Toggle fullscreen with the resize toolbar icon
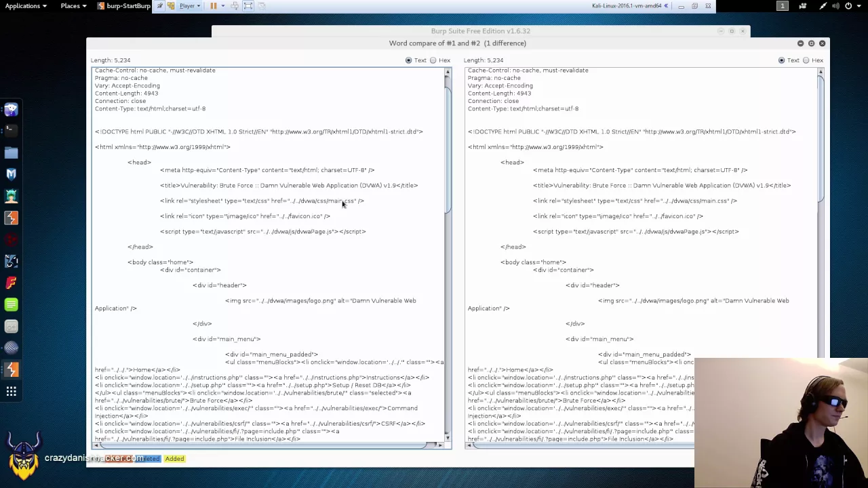The width and height of the screenshot is (868, 488). (248, 5)
